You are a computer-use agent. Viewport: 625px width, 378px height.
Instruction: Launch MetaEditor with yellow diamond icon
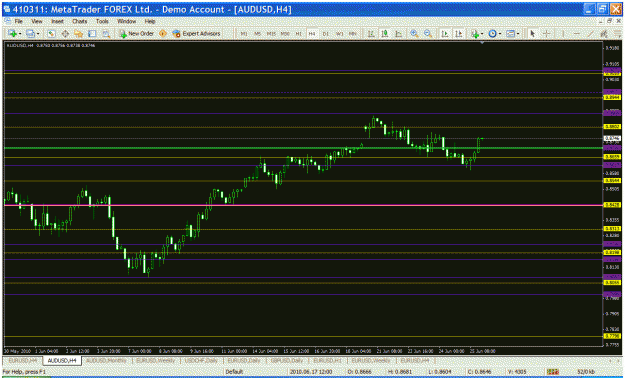163,34
